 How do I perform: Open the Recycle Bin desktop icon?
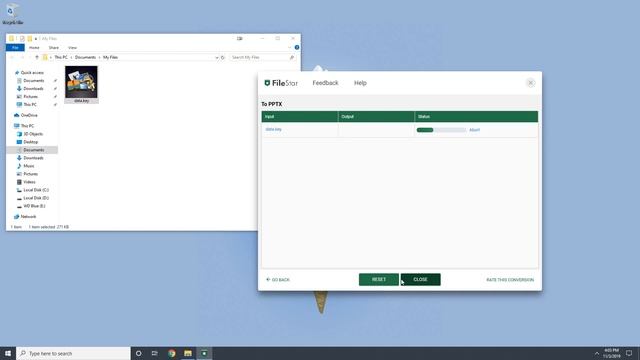pyautogui.click(x=12, y=14)
